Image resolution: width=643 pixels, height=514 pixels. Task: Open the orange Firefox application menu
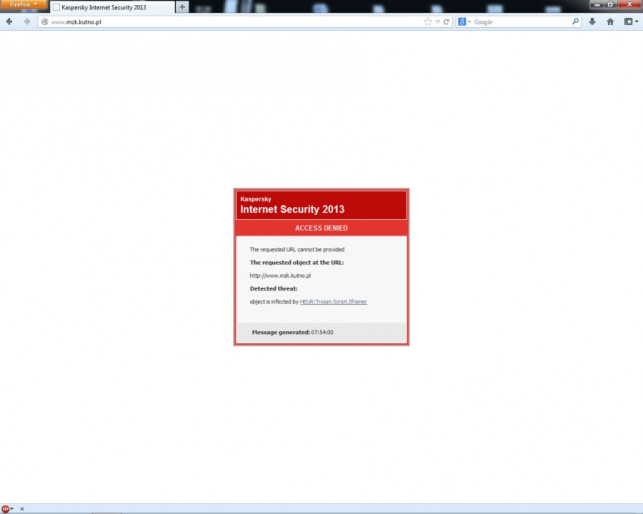23,5
